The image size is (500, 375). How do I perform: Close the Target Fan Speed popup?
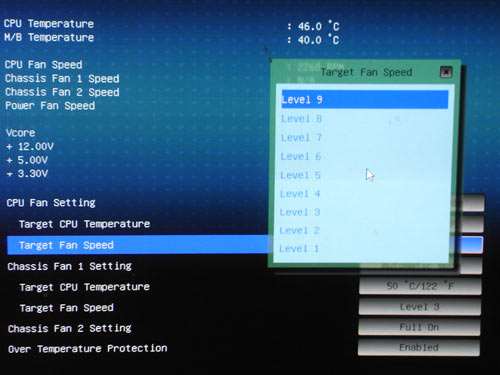(446, 72)
